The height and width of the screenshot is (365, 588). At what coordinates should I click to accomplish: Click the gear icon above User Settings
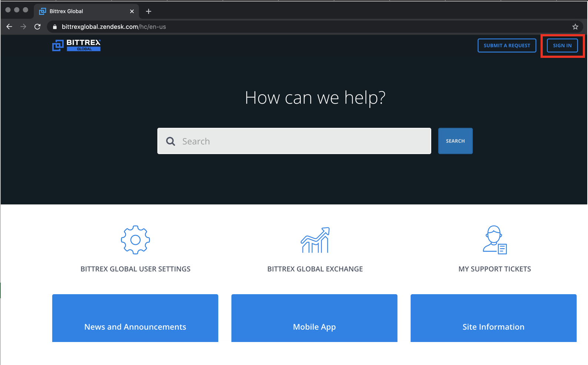135,240
